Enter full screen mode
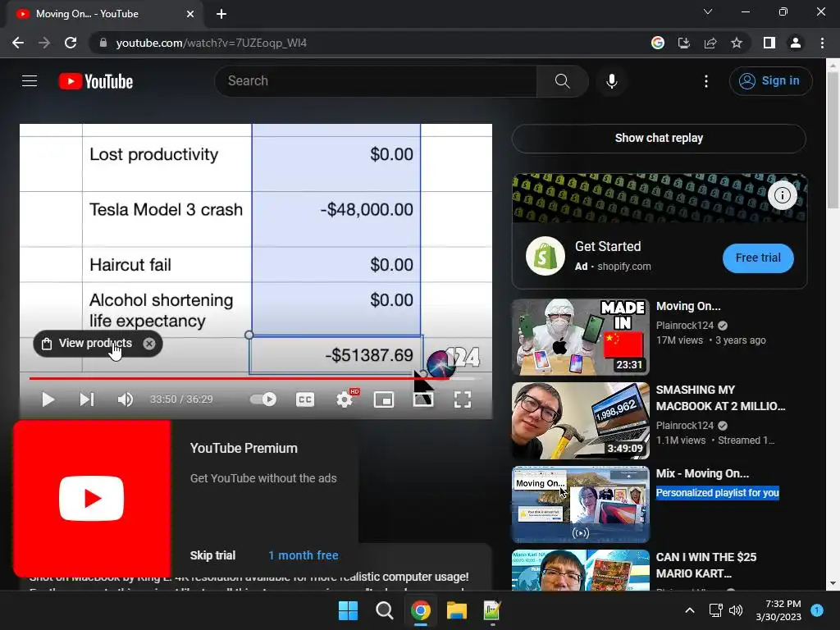The image size is (840, 630). click(463, 399)
